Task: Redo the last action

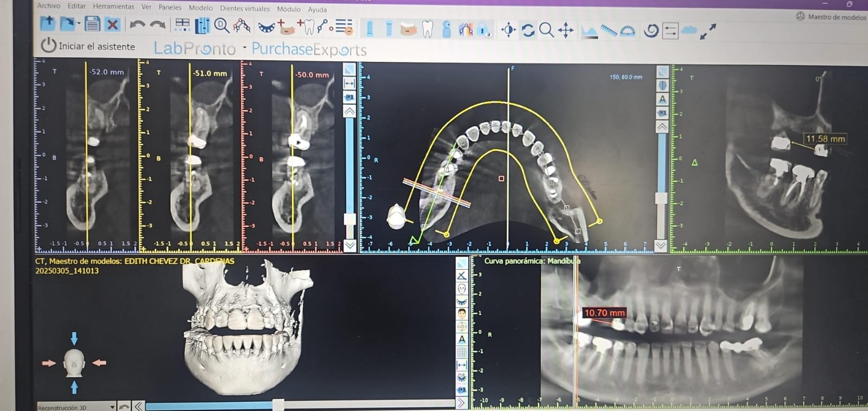Action: 157,24
